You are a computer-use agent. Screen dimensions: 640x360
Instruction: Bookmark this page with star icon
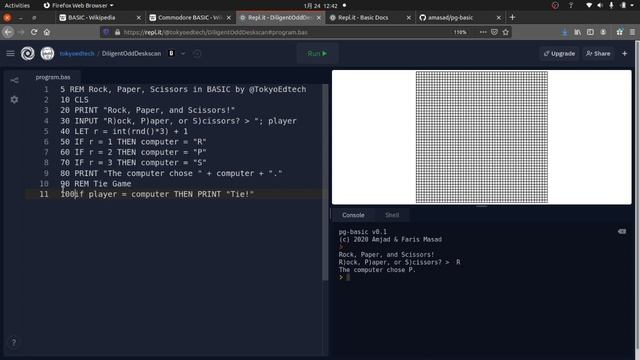(x=506, y=32)
